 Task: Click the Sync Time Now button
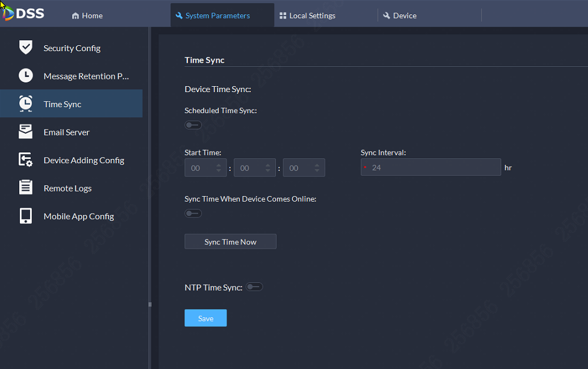pyautogui.click(x=230, y=241)
